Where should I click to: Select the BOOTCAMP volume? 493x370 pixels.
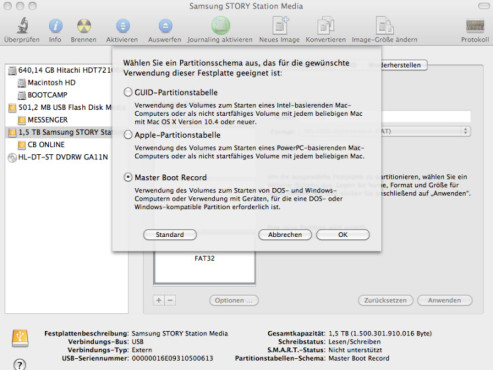[42, 95]
